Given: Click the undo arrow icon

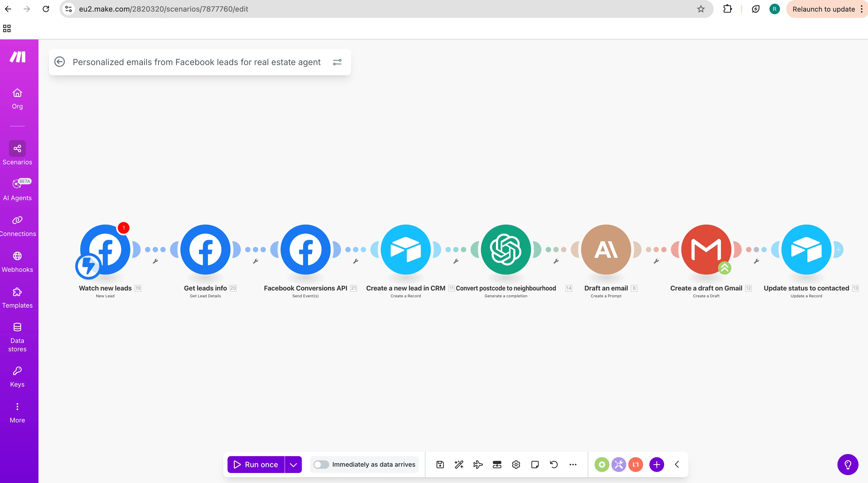Looking at the screenshot, I should coord(554,465).
